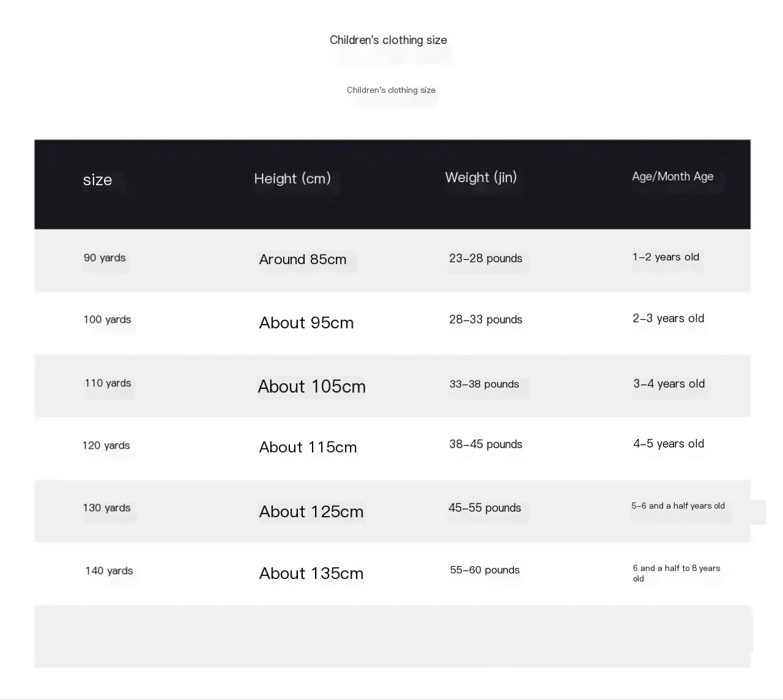The height and width of the screenshot is (700, 783).
Task: Select the "Around 85cm" height cell
Action: tap(303, 259)
